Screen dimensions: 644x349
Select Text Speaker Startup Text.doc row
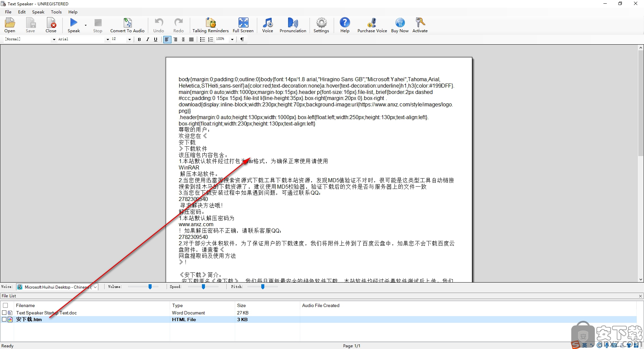318,313
